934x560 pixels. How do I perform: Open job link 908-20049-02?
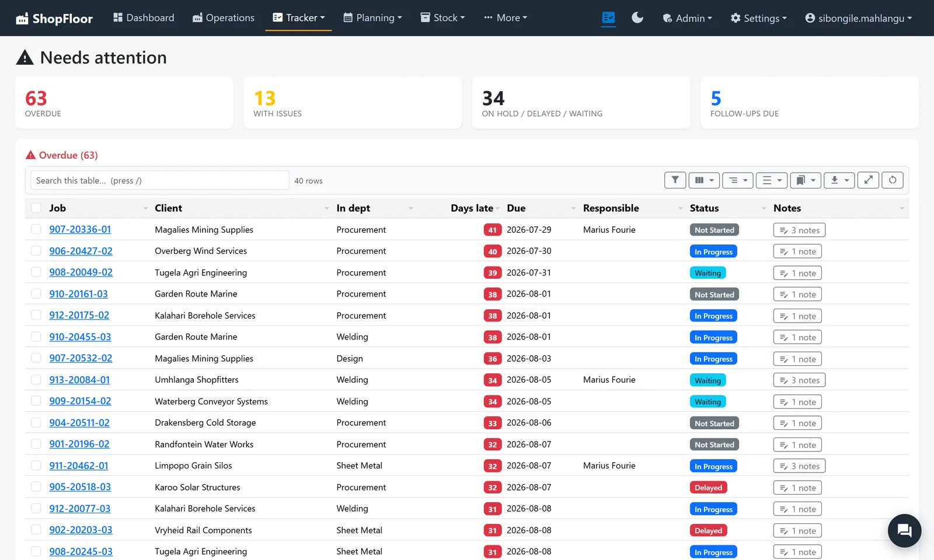pos(81,272)
